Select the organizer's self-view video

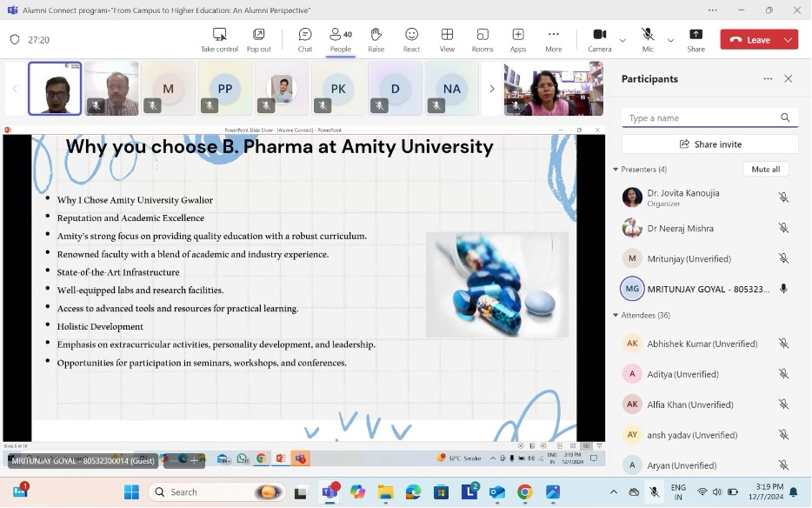click(554, 88)
